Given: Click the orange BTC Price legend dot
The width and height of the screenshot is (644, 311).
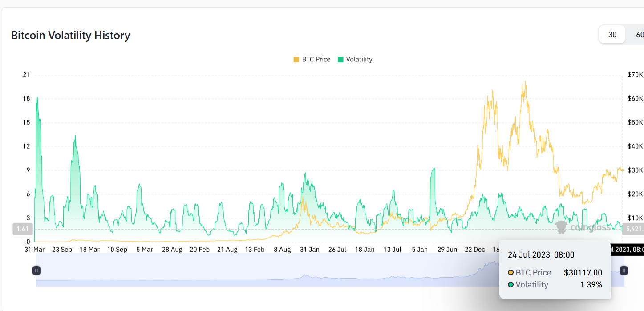Looking at the screenshot, I should click(296, 59).
